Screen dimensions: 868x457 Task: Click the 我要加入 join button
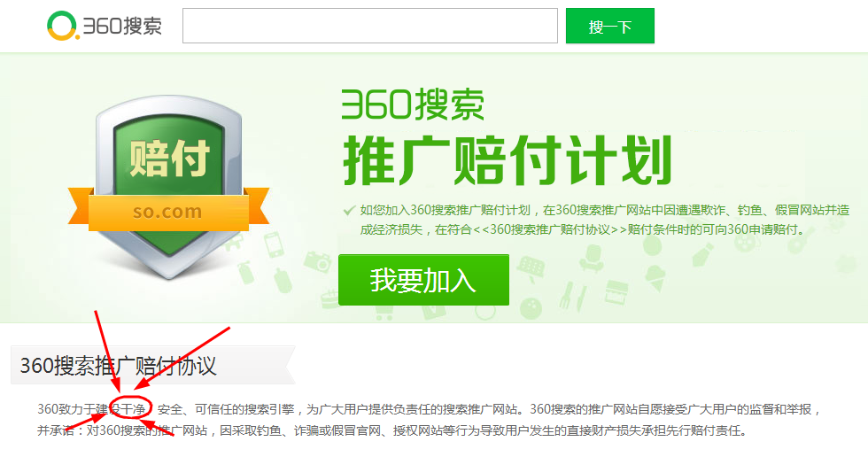click(423, 280)
